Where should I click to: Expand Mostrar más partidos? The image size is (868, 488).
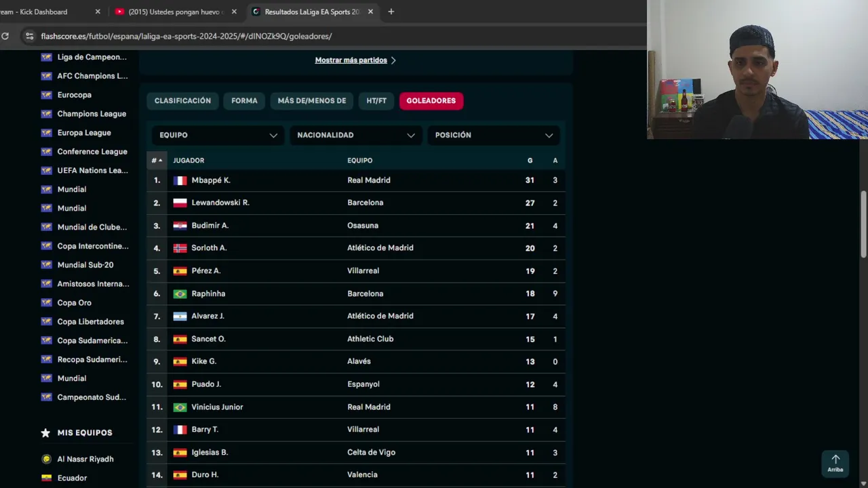click(355, 60)
